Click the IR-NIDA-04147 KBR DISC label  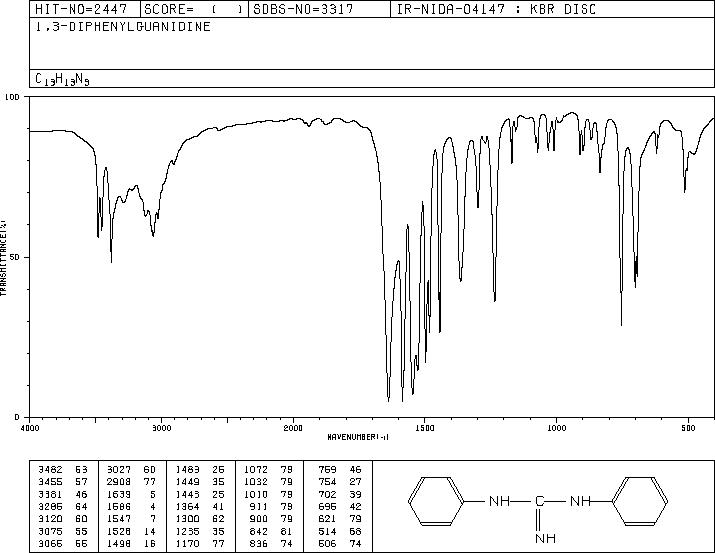[x=496, y=9]
